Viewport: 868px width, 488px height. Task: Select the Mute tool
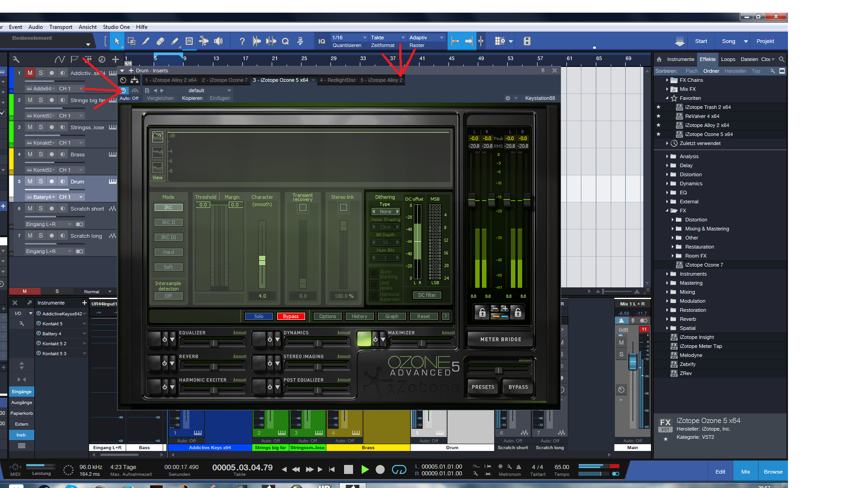pyautogui.click(x=189, y=41)
